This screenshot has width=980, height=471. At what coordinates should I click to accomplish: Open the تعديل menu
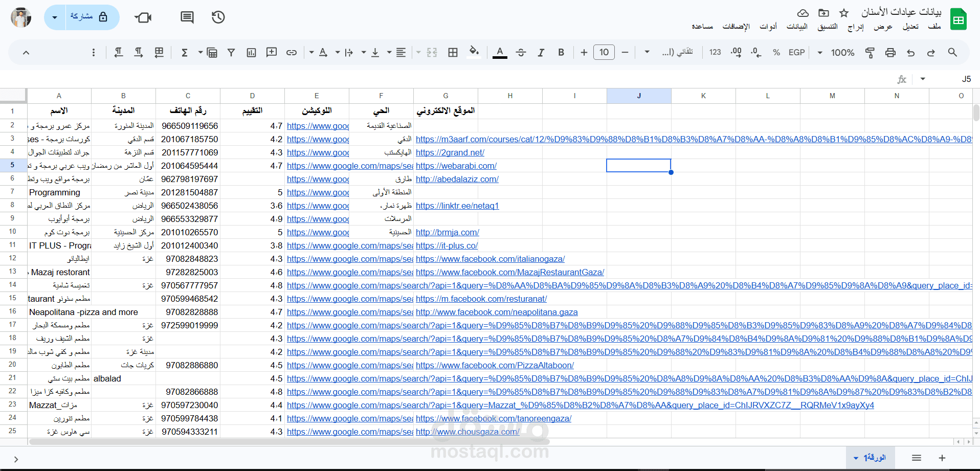[910, 26]
